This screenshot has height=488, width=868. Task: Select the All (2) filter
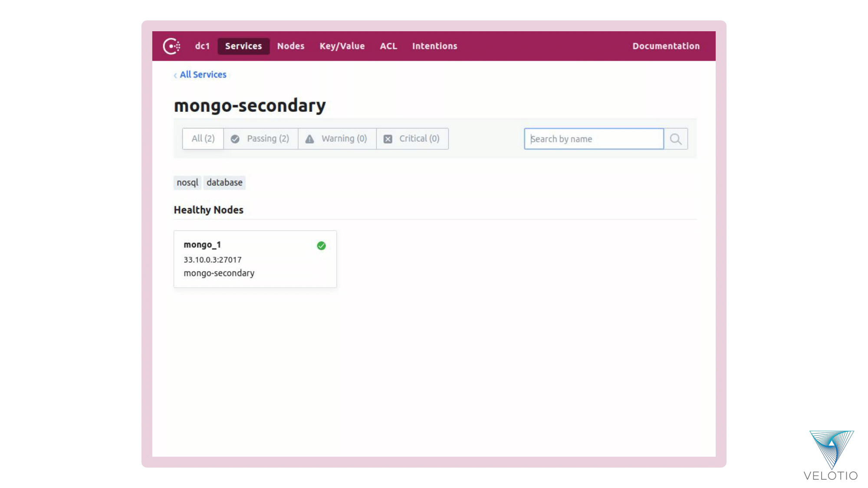point(203,139)
